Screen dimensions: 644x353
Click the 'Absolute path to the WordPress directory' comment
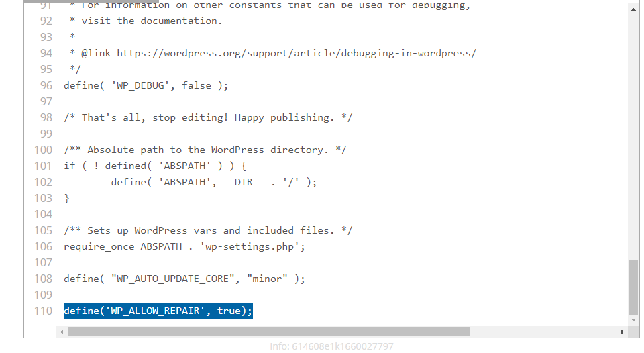[205, 150]
